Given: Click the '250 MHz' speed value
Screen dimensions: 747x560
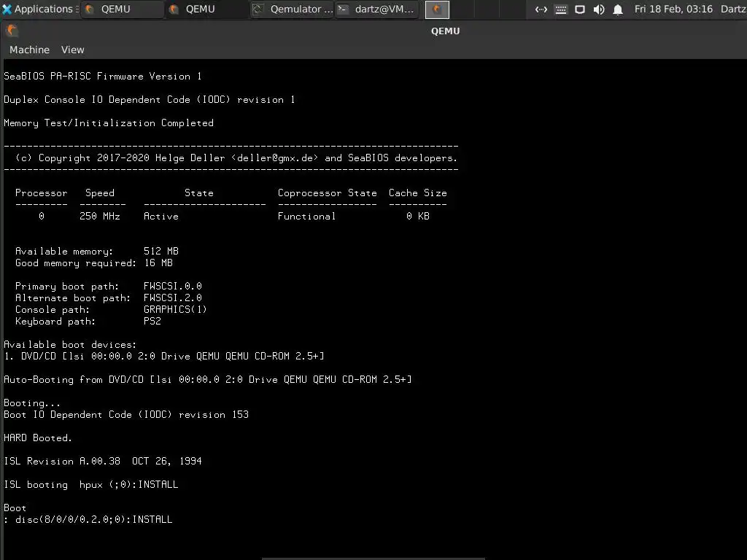Looking at the screenshot, I should [99, 216].
